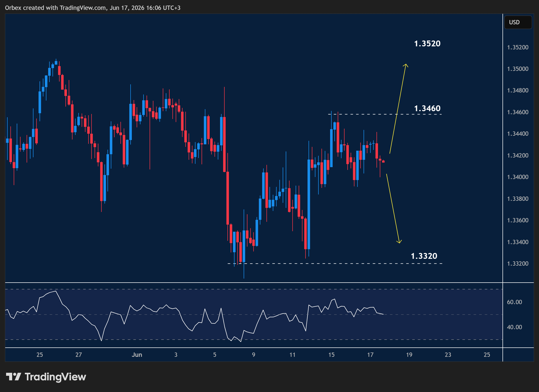This screenshot has height=392, width=539.
Task: Click the 1.33800 price axis value
Action: click(x=518, y=199)
